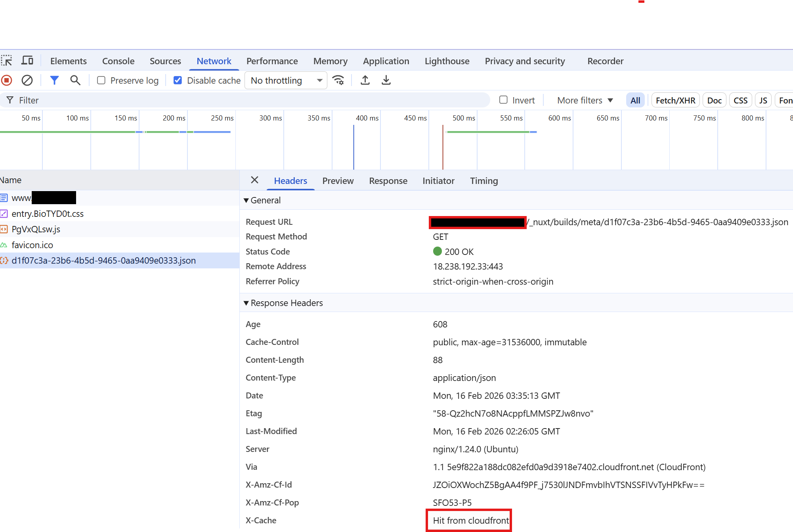Show the Preview details tab
This screenshot has width=793, height=532.
click(x=338, y=181)
